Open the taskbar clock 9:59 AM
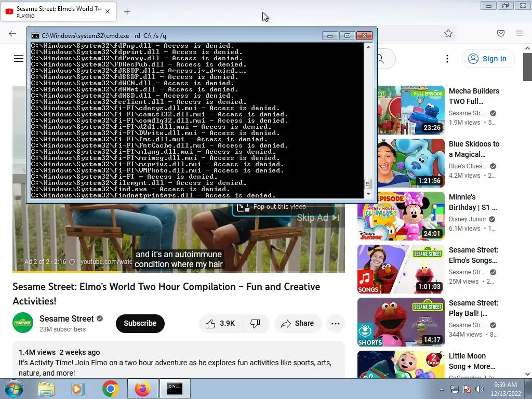This screenshot has height=399, width=532. pyautogui.click(x=506, y=389)
